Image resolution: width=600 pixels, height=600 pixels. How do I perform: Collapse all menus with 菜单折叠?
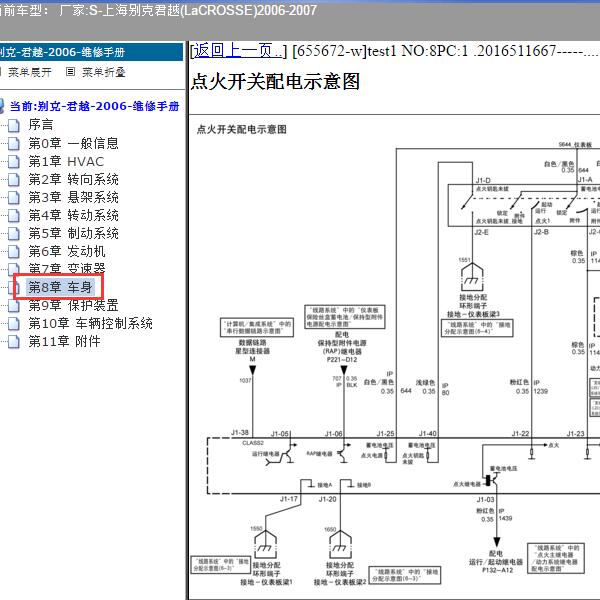104,72
